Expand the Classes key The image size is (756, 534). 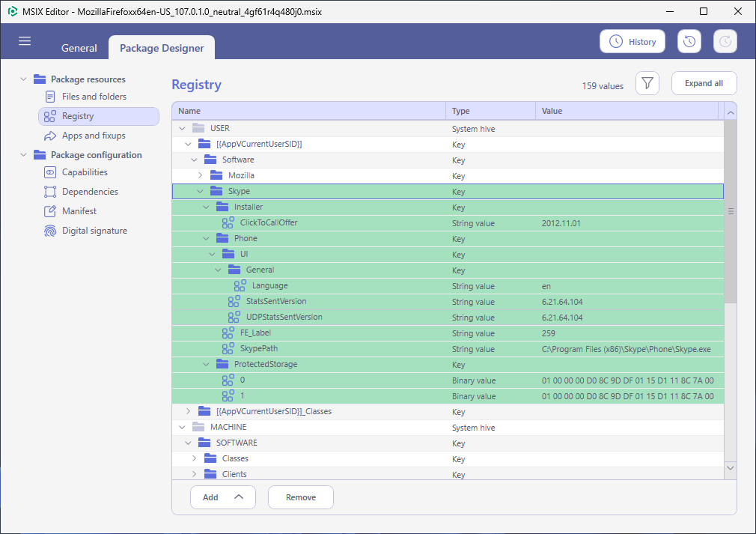tap(195, 459)
